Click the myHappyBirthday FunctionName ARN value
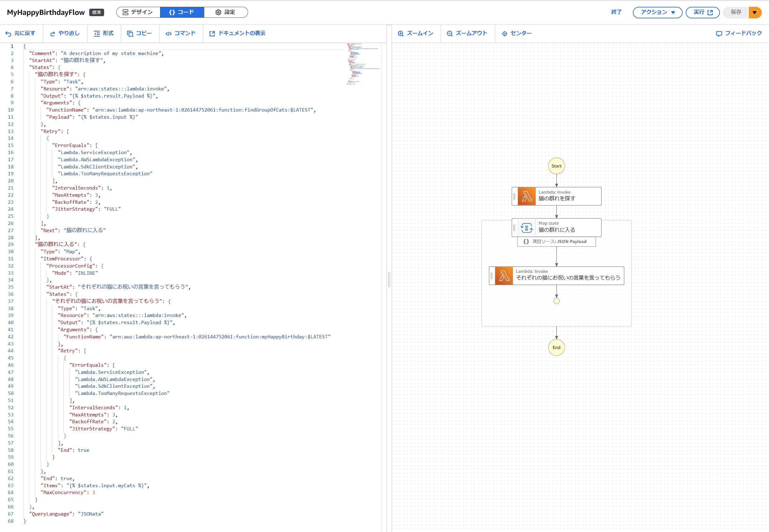Viewport: 769px width, 532px height. pyautogui.click(x=220, y=337)
